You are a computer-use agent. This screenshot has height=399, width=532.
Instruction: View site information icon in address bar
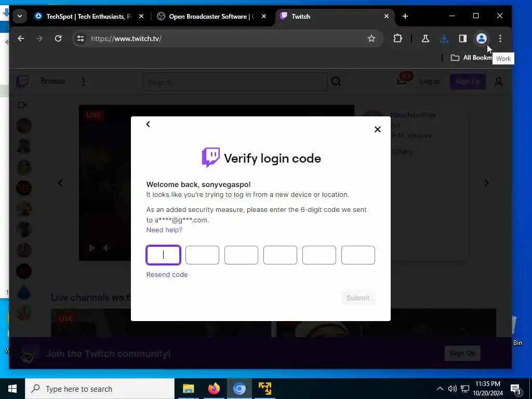pos(81,38)
